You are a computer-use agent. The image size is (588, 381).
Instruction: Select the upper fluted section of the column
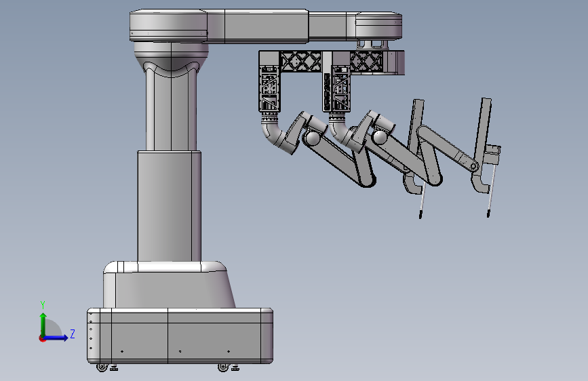tap(171, 108)
